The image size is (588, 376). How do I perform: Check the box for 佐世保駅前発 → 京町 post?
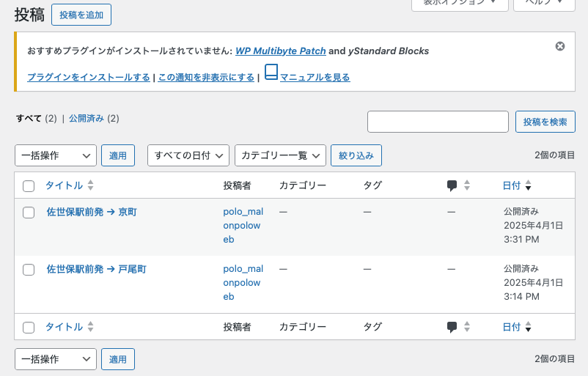click(x=29, y=213)
